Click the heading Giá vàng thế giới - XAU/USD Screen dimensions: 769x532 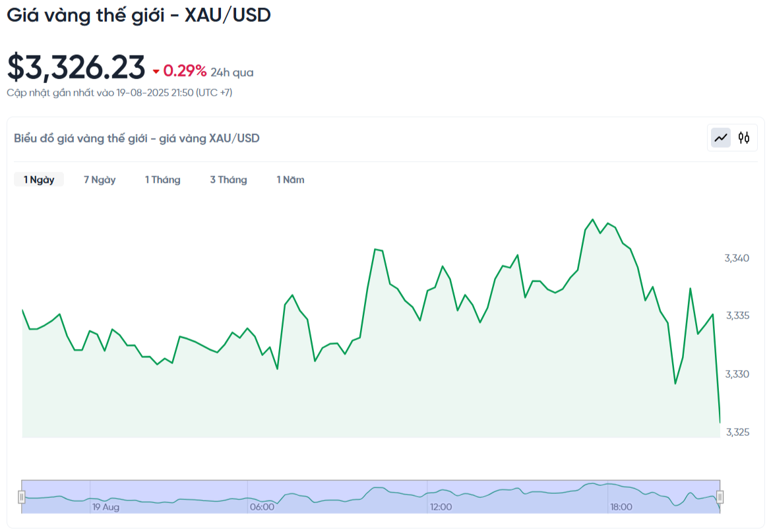(138, 15)
